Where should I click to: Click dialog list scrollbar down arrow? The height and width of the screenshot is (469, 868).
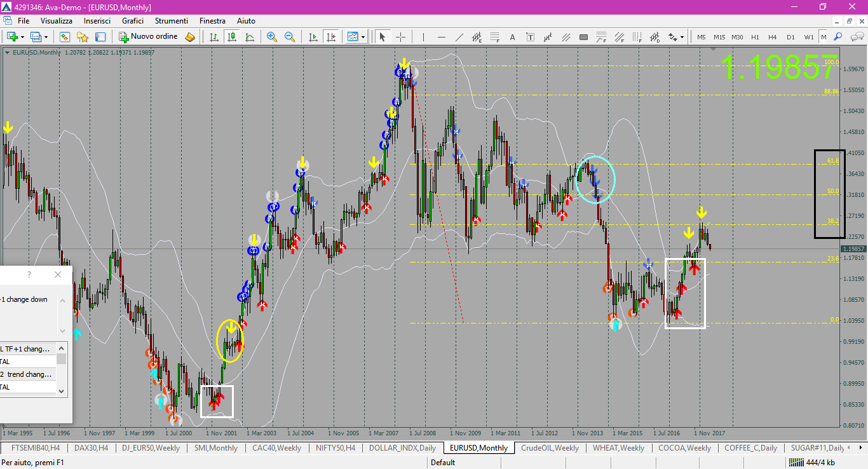pyautogui.click(x=62, y=391)
